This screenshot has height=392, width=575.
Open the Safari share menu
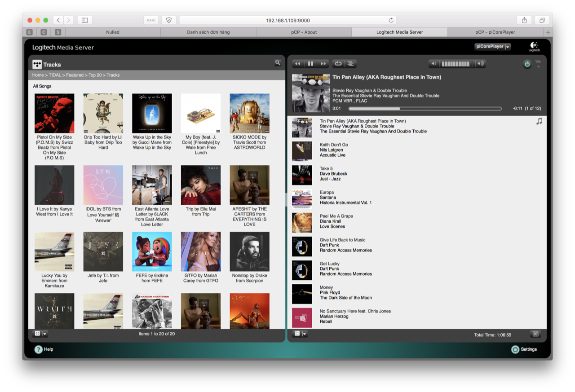pyautogui.click(x=524, y=20)
